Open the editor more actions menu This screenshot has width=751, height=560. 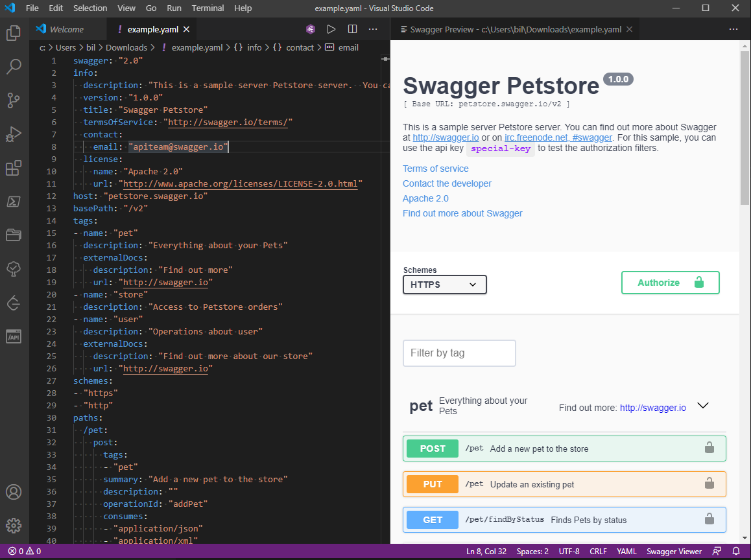[x=373, y=29]
